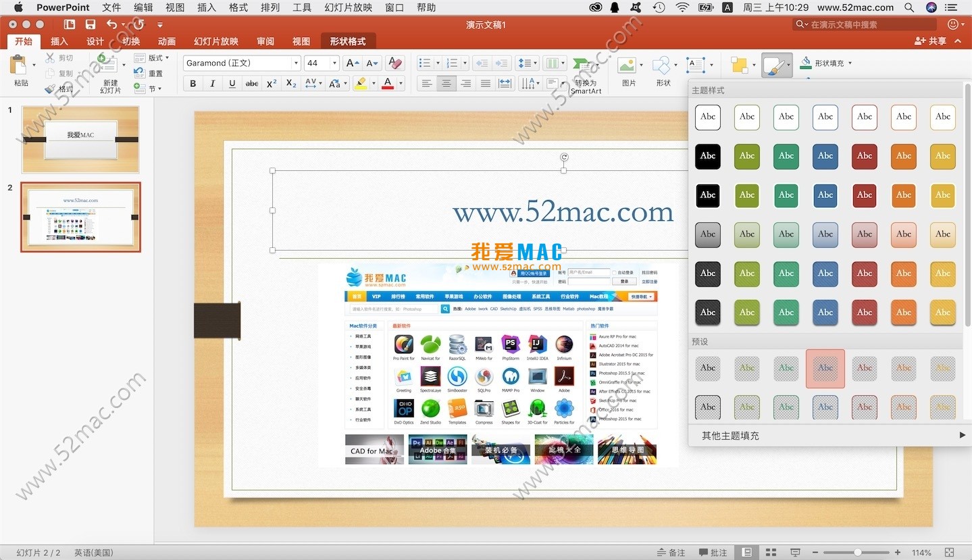Clear all formatting with the eraser icon
The image size is (972, 560).
tap(396, 63)
